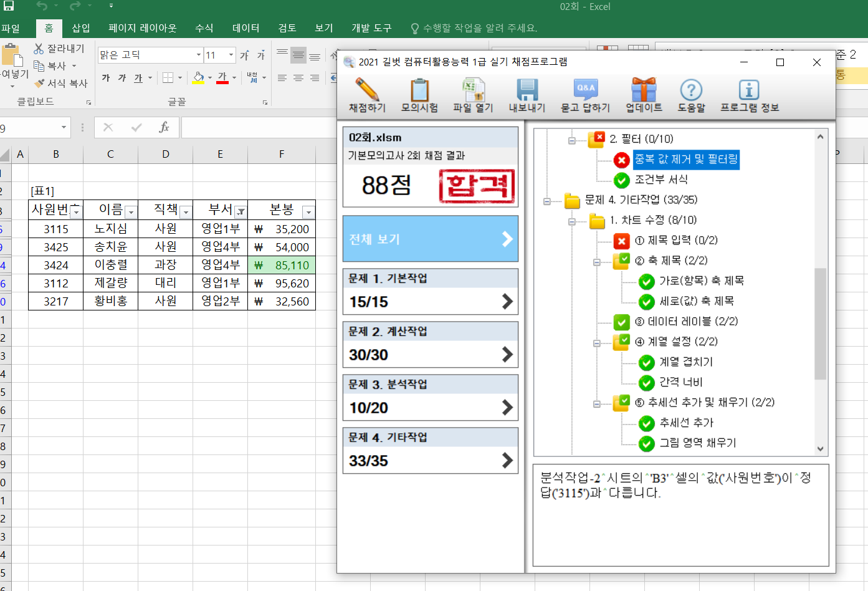This screenshot has height=591, width=868.
Task: Collapse the 문제 4. 기타작업 tree node
Action: (547, 201)
